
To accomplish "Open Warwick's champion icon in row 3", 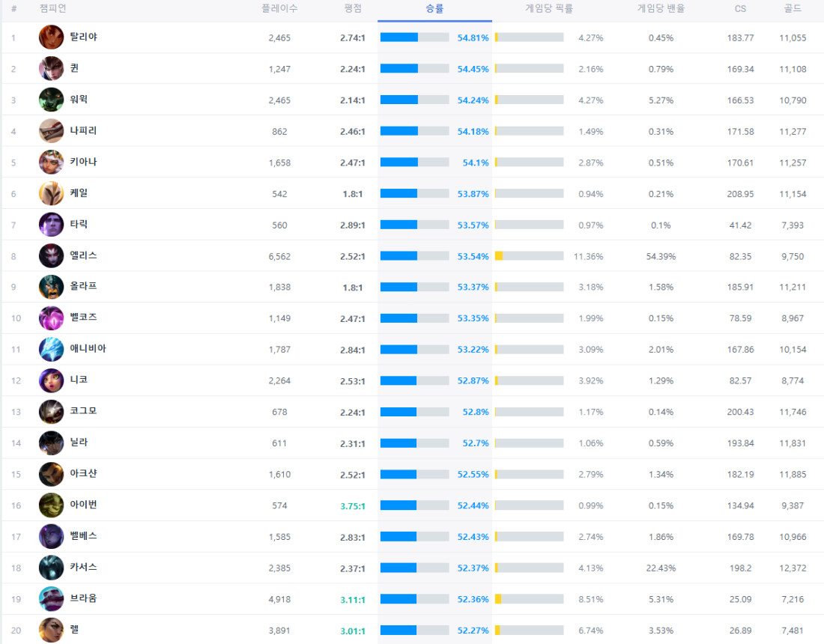I will pyautogui.click(x=51, y=100).
